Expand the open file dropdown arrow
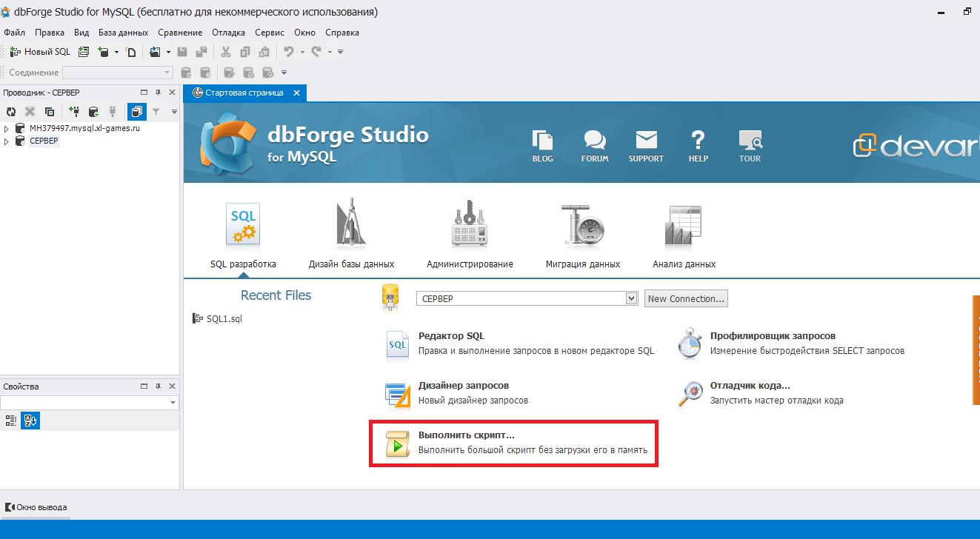The width and height of the screenshot is (980, 539). point(168,52)
